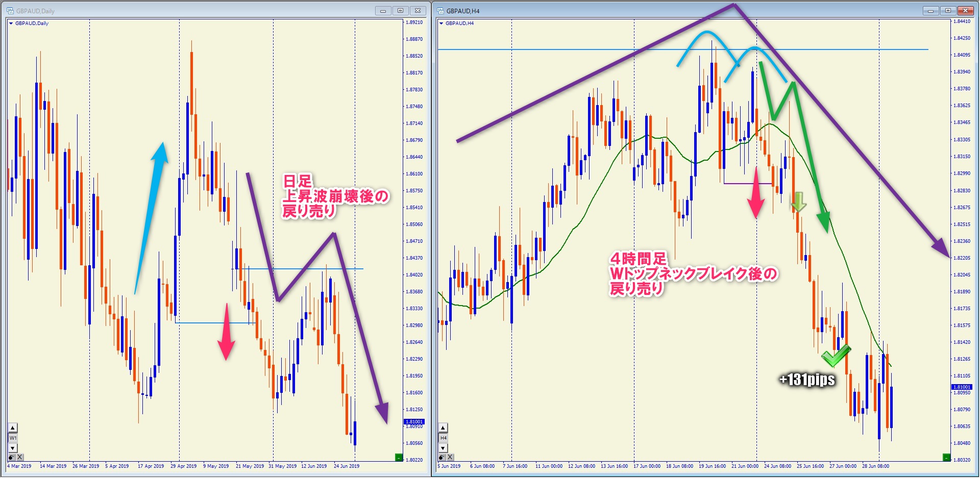Click up arrow above W1 in Daily chart

(13, 428)
